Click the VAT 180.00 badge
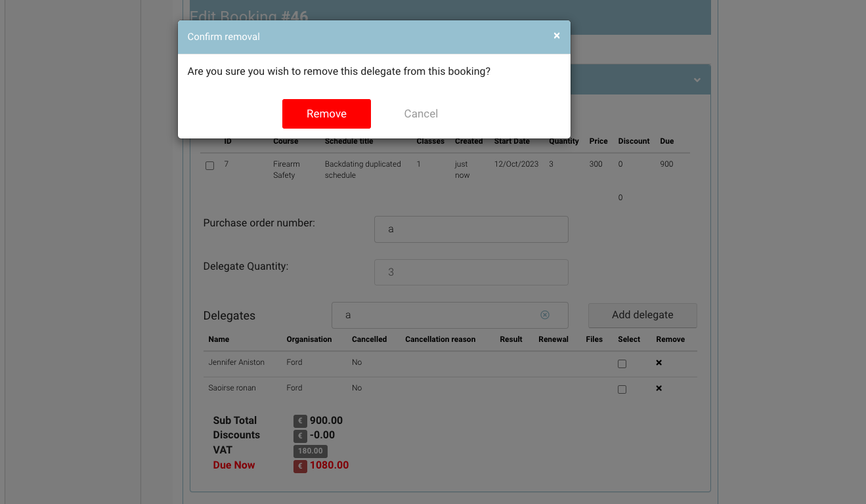This screenshot has height=504, width=866. [x=310, y=451]
